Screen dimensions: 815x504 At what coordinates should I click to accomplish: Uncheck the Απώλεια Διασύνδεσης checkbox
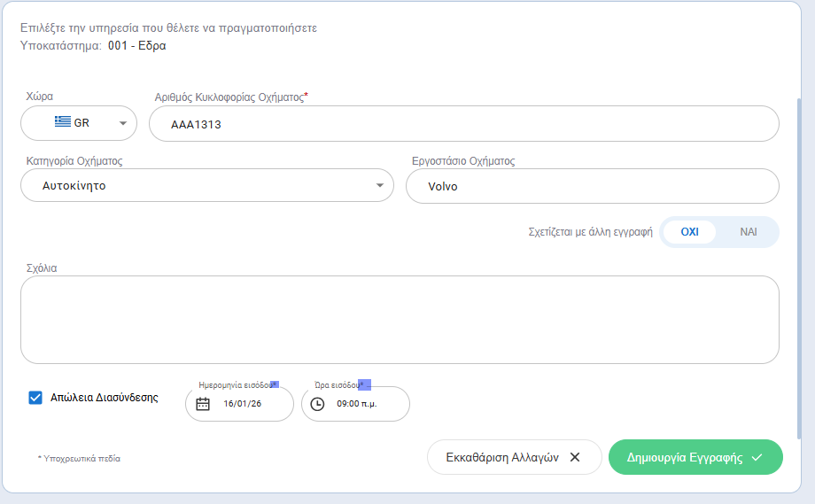tap(35, 398)
